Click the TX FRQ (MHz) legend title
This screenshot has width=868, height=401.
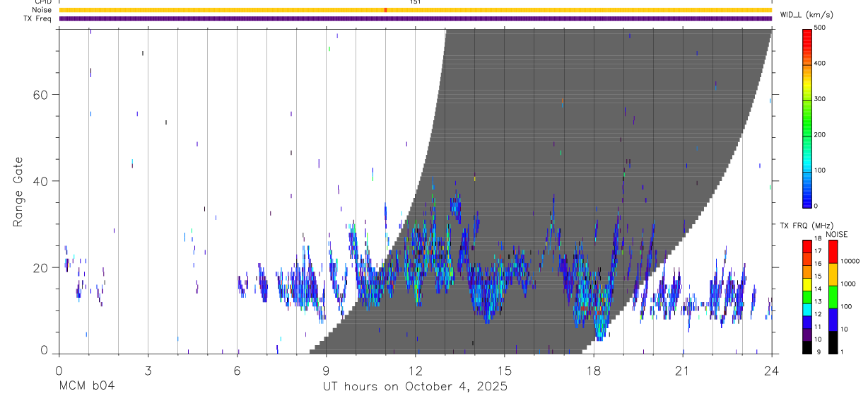[x=807, y=226]
